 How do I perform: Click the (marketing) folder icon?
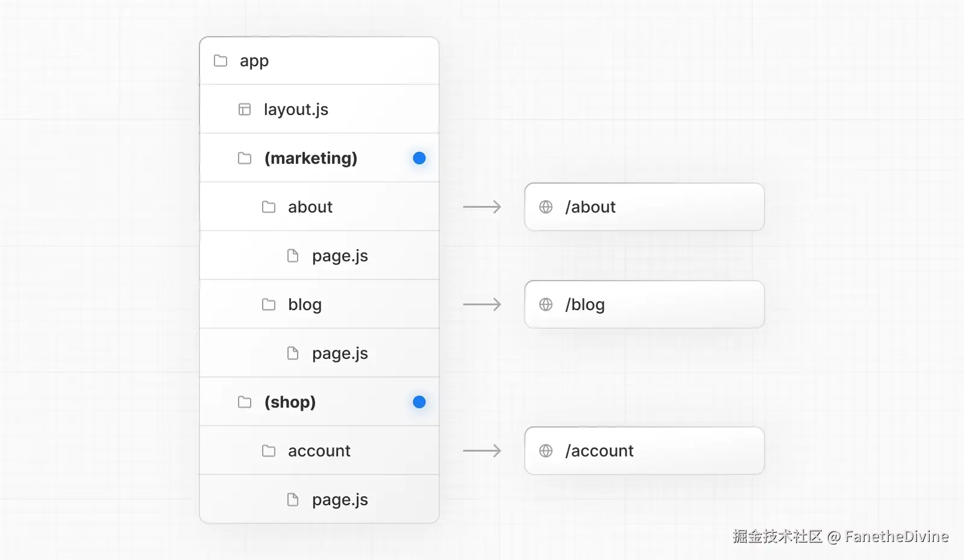245,158
